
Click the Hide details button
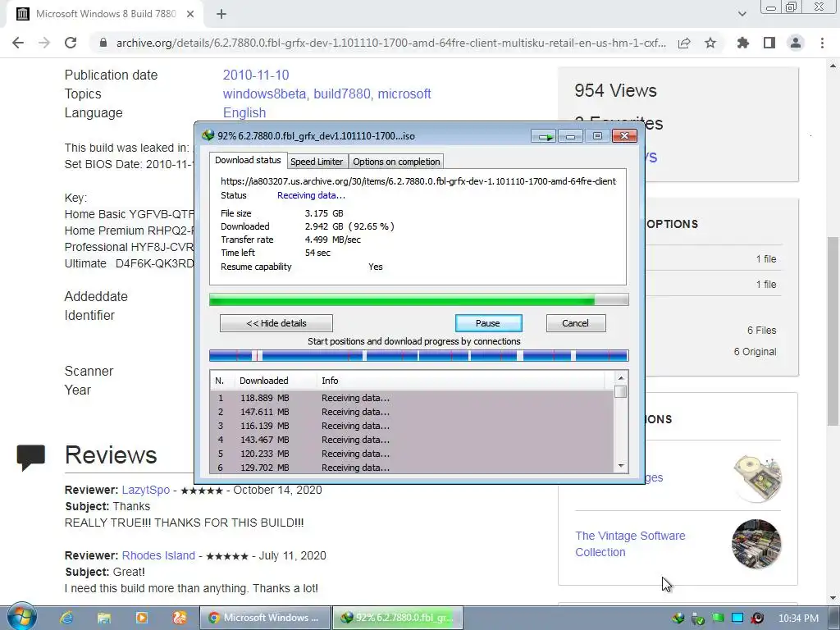pos(276,323)
